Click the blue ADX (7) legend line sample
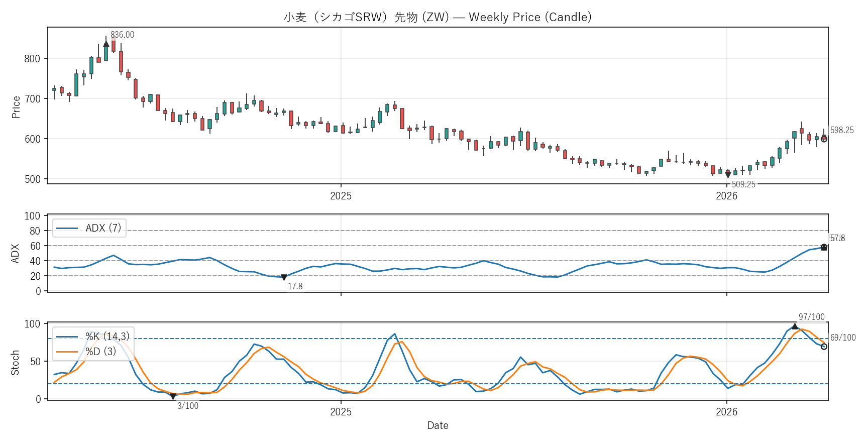 click(67, 229)
